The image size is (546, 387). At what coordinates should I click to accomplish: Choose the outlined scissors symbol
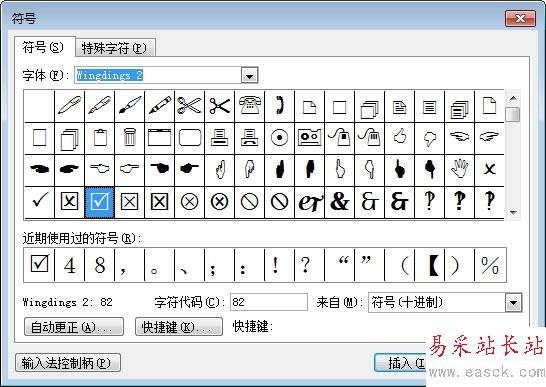click(190, 106)
